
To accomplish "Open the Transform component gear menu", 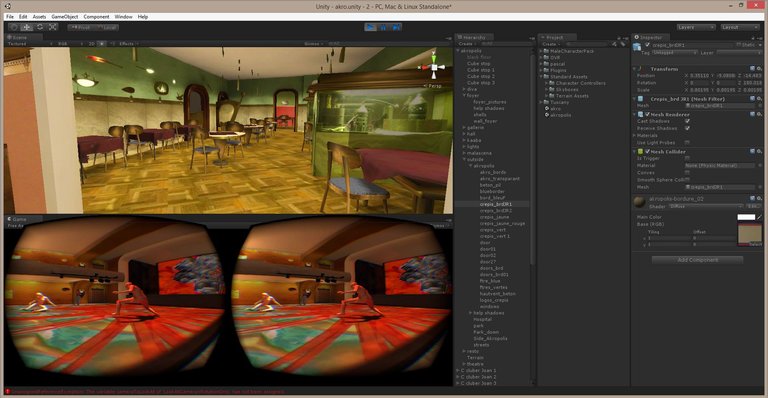I will [x=759, y=69].
